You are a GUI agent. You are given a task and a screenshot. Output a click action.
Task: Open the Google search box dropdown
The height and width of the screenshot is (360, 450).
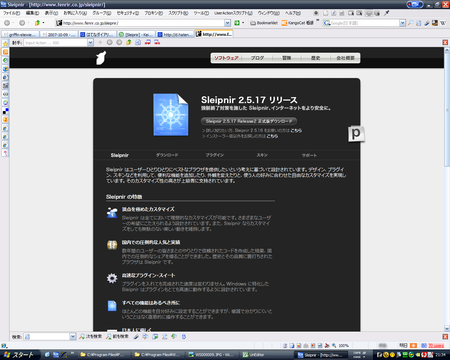402,23
